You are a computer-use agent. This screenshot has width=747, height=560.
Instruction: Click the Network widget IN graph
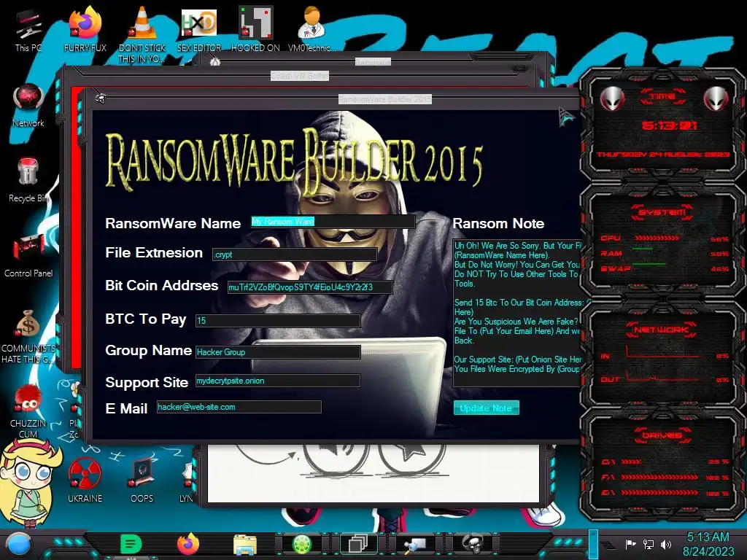coord(663,354)
